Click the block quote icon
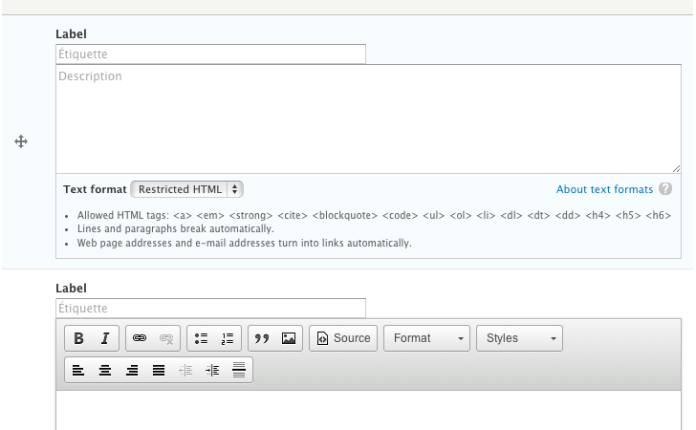This screenshot has width=696, height=430. point(260,338)
